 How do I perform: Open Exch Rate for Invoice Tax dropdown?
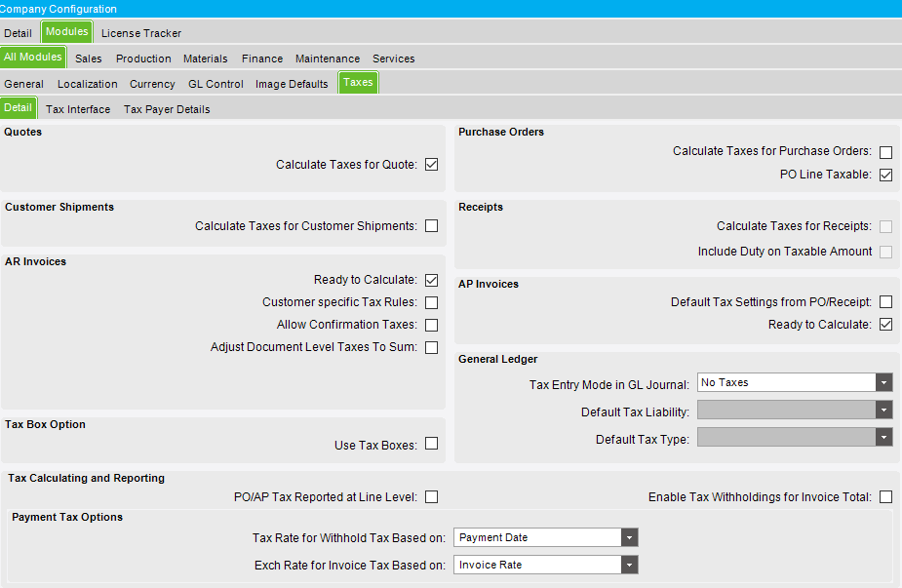(629, 565)
